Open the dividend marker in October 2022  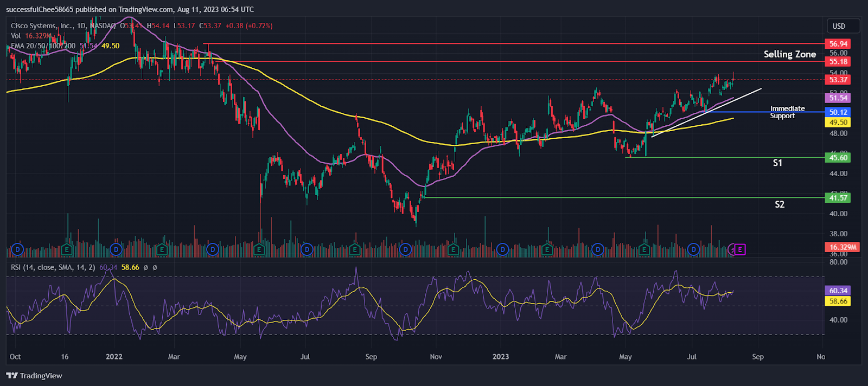(405, 249)
